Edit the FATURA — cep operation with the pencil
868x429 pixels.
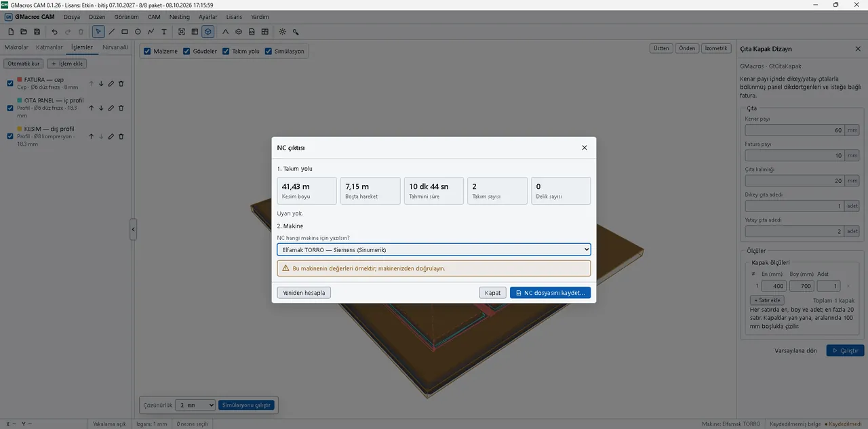111,83
